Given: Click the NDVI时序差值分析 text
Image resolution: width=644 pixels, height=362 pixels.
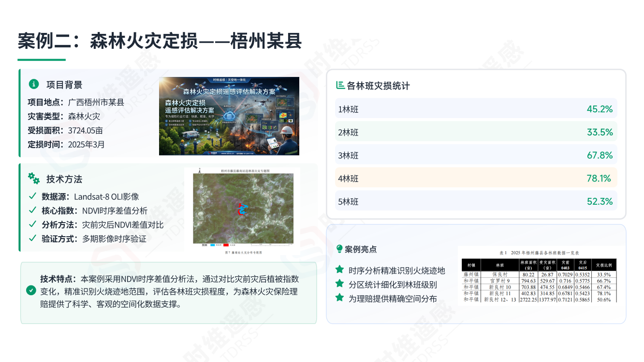Looking at the screenshot, I should pyautogui.click(x=115, y=211).
